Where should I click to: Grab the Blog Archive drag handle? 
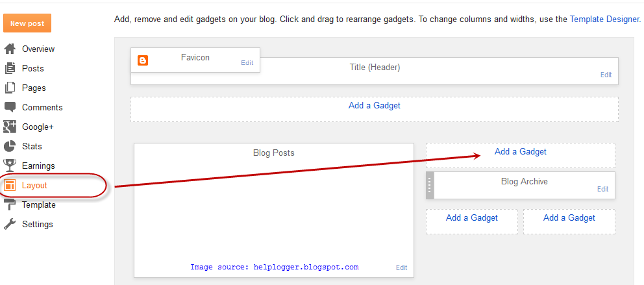[x=430, y=185]
